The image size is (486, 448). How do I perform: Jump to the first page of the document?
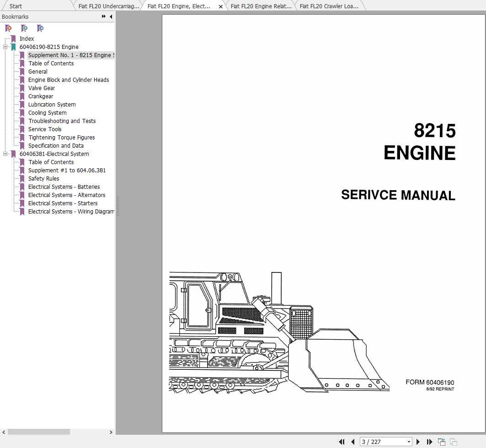pos(342,442)
